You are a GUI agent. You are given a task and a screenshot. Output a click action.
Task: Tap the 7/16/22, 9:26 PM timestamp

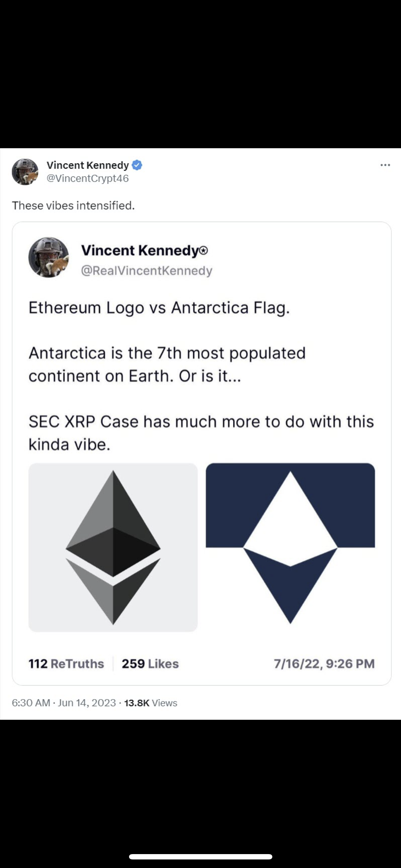point(324,664)
